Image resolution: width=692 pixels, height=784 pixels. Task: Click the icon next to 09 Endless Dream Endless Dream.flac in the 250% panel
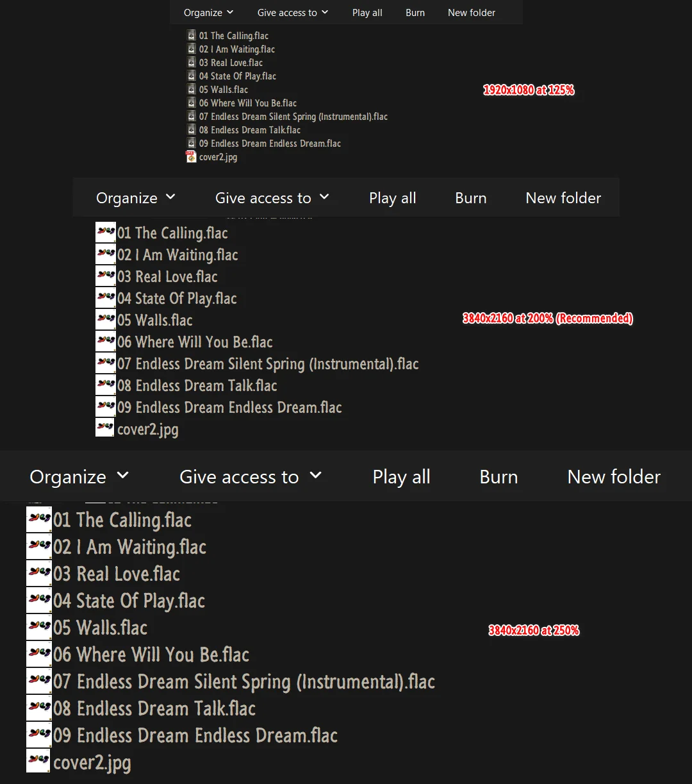pos(39,735)
